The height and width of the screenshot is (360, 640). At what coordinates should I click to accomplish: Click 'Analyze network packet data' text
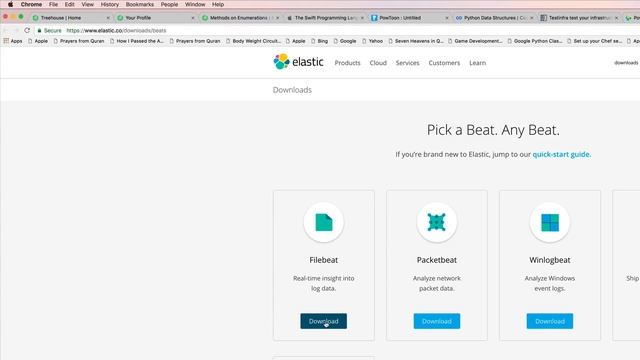pyautogui.click(x=437, y=283)
